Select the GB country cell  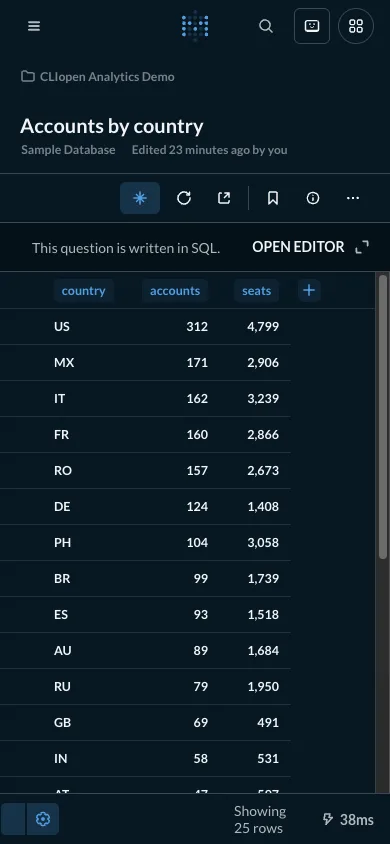tap(62, 722)
